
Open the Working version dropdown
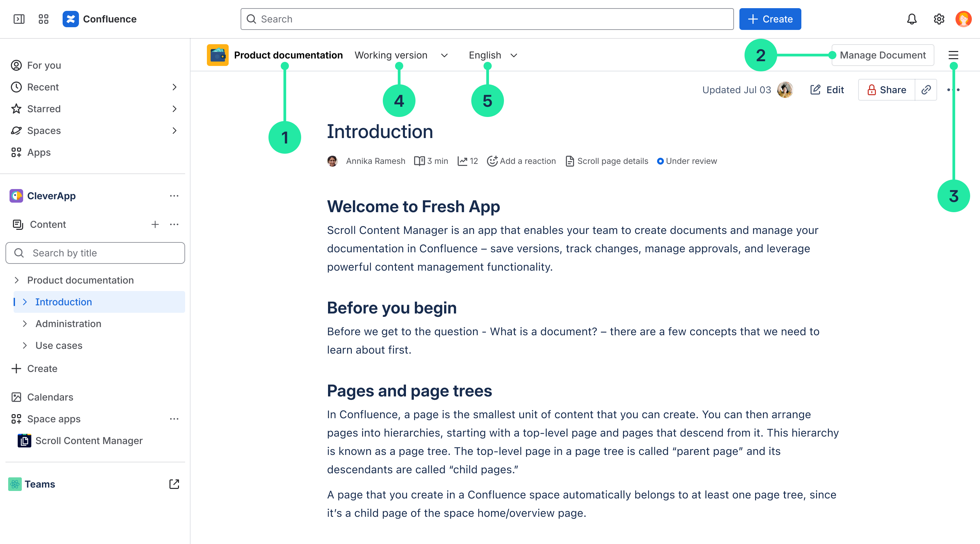pyautogui.click(x=402, y=55)
